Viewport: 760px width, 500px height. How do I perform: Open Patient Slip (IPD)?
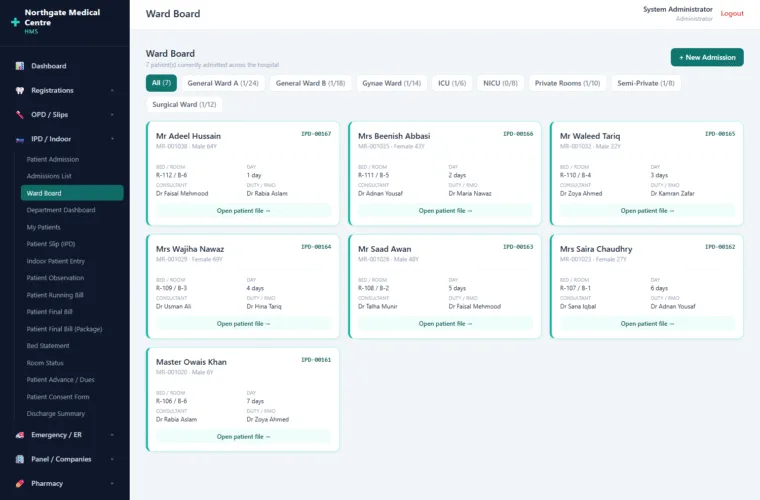[72, 244]
